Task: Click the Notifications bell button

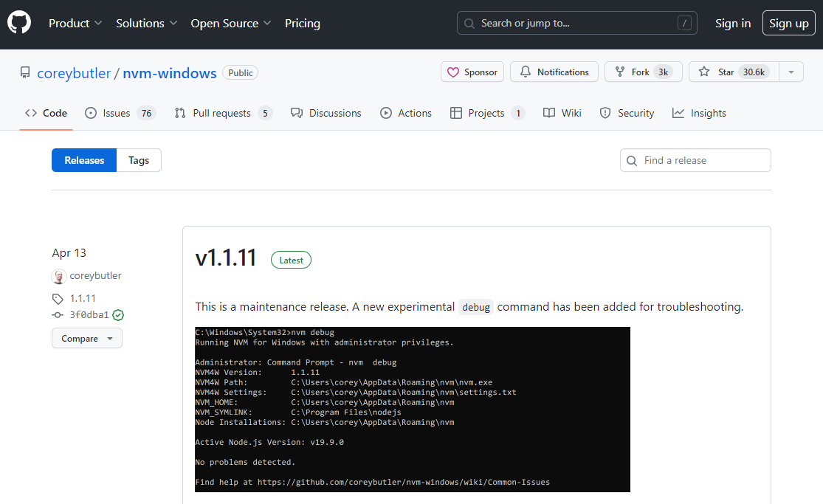Action: coord(554,72)
